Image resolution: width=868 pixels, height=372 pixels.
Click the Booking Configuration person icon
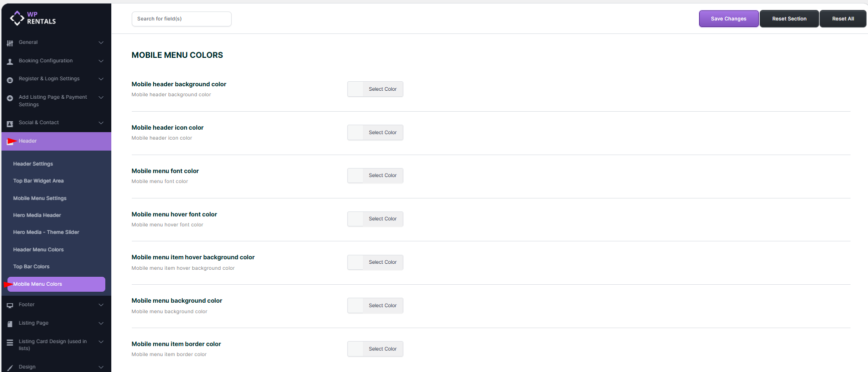click(x=10, y=62)
